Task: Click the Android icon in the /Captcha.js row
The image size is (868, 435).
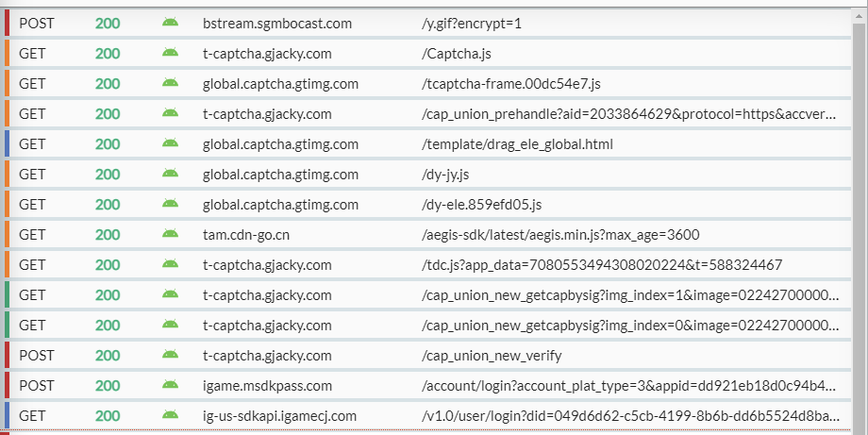Action: click(170, 54)
